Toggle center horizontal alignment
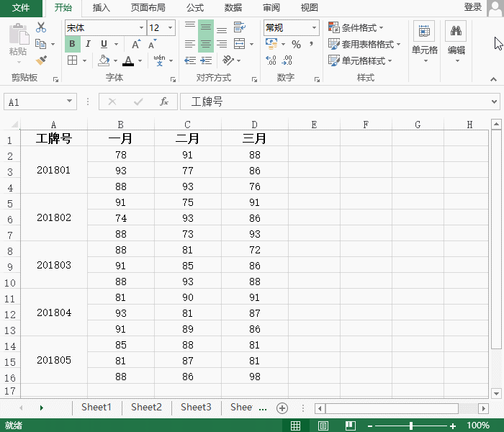This screenshot has height=432, width=504. click(206, 44)
